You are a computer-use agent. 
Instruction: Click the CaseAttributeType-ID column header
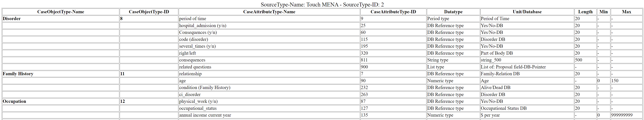click(x=393, y=12)
